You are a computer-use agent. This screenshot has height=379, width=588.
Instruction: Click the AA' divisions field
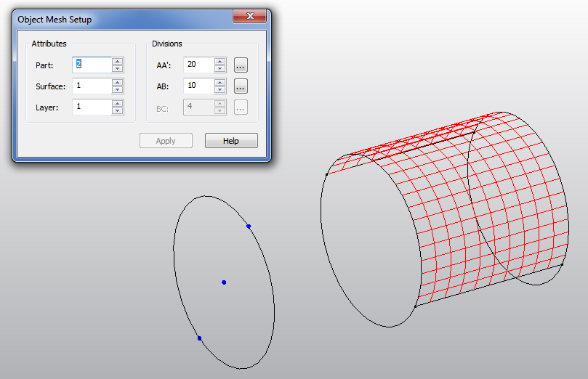[x=198, y=65]
